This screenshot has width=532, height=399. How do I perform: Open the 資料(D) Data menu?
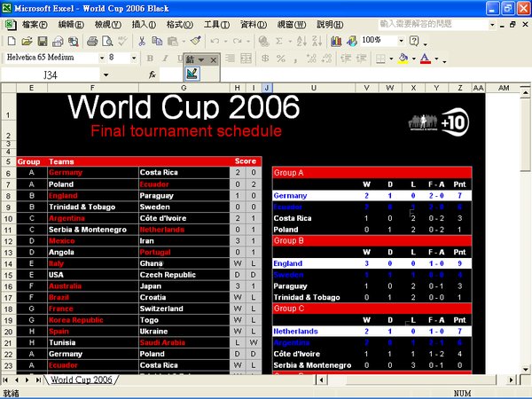253,25
